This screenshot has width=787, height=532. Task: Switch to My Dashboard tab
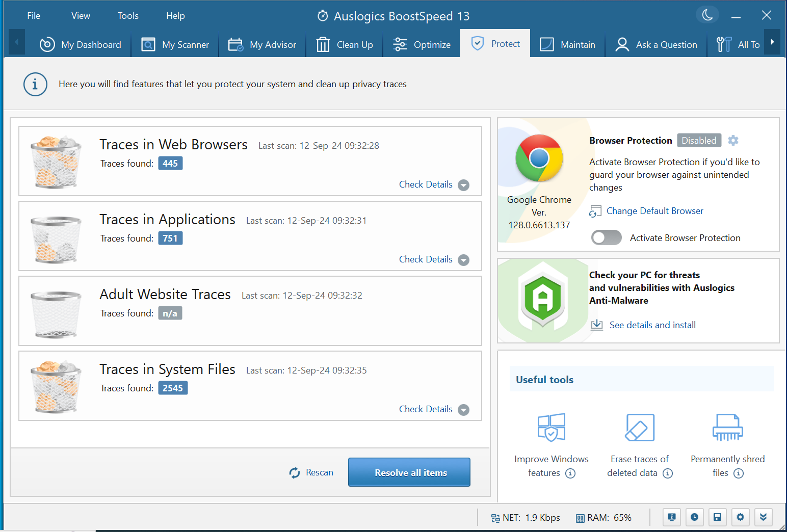pos(80,44)
